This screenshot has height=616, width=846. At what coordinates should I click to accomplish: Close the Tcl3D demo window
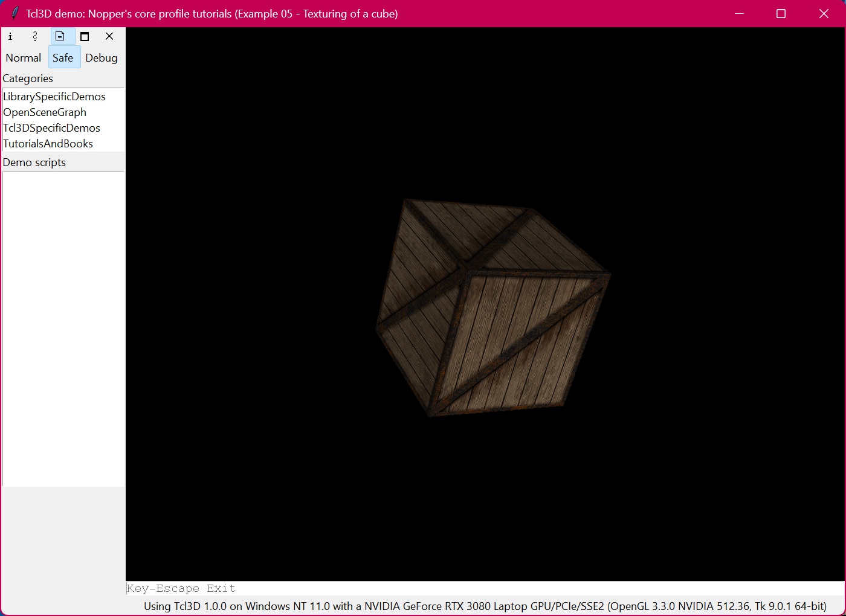[824, 13]
